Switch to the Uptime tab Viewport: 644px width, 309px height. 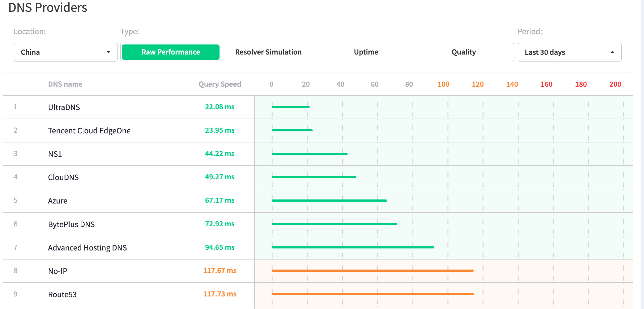pos(366,52)
